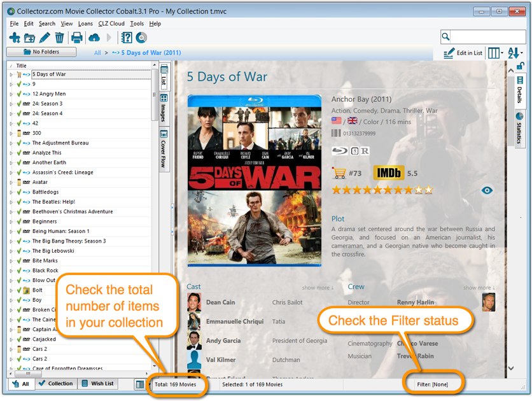
Task: Open the CLZ Cloud menu
Action: click(111, 24)
